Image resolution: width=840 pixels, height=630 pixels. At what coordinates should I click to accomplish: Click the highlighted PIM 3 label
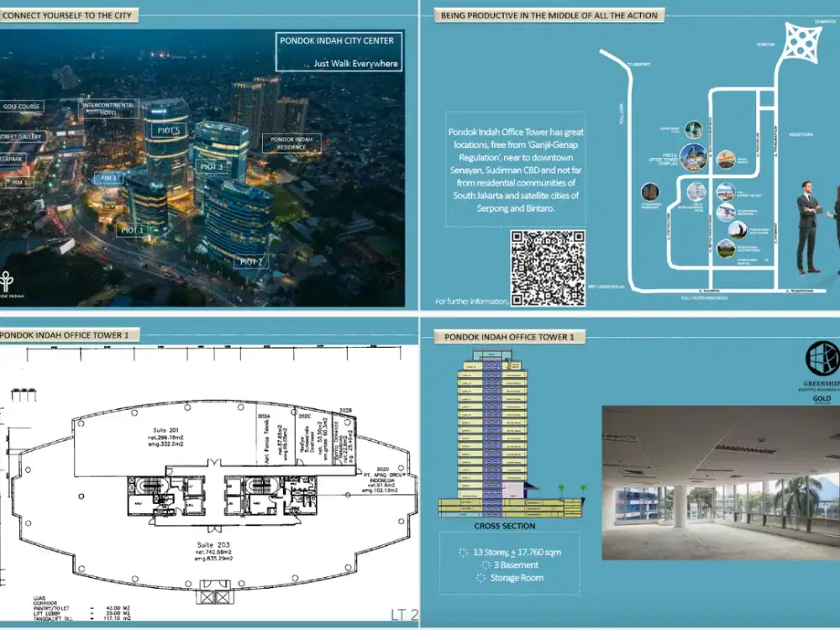pyautogui.click(x=109, y=178)
